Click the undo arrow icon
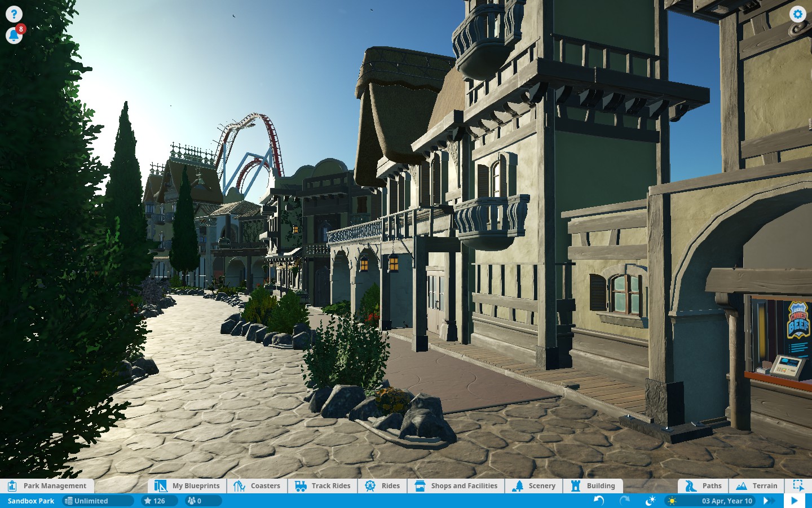The image size is (812, 508). tap(599, 501)
